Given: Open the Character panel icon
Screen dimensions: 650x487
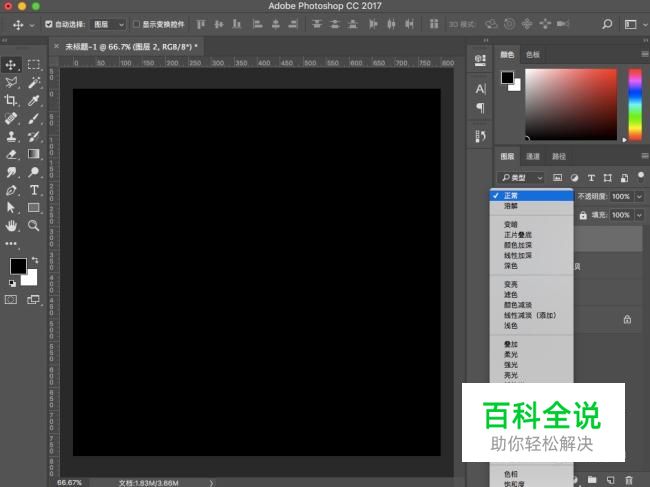Looking at the screenshot, I should [480, 89].
